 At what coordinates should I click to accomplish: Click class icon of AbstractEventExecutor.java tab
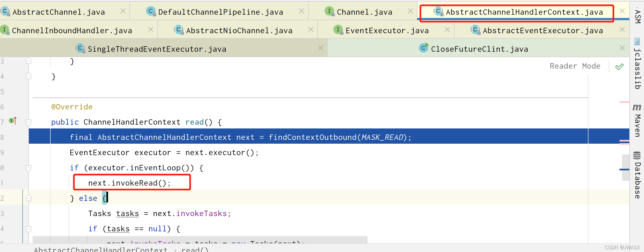click(x=476, y=30)
